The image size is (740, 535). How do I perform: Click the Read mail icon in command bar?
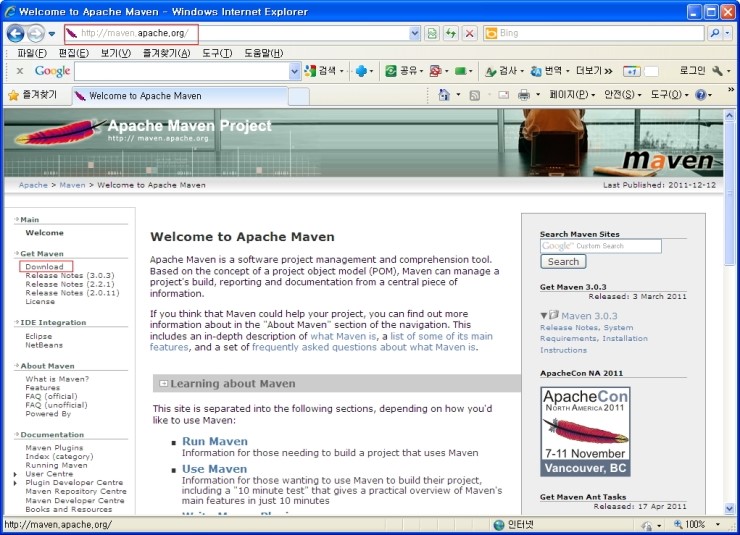point(504,95)
